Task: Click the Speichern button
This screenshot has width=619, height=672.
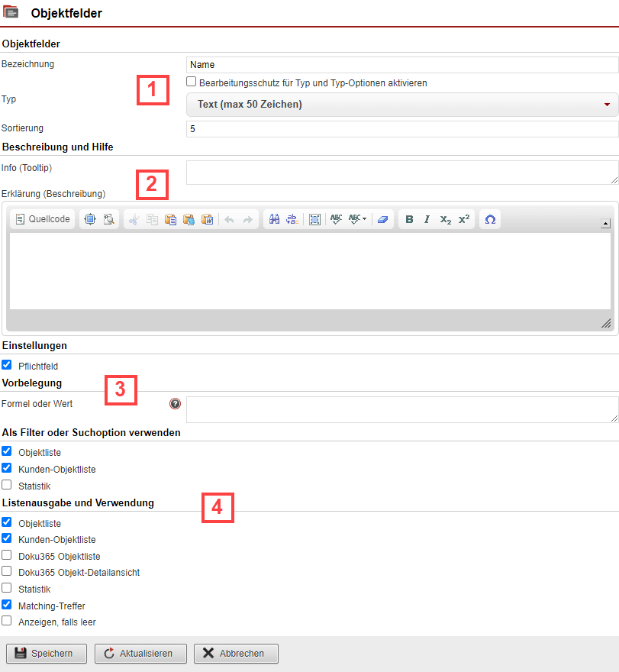Action: click(44, 654)
